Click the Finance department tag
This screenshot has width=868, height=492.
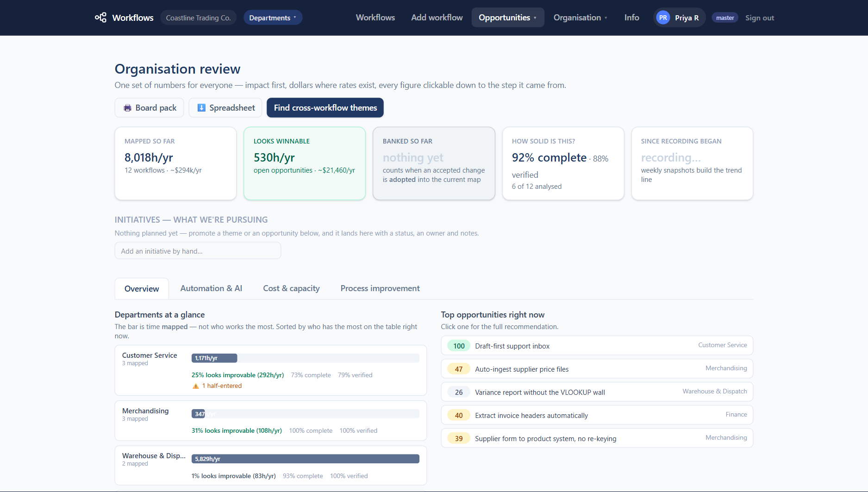click(x=736, y=415)
